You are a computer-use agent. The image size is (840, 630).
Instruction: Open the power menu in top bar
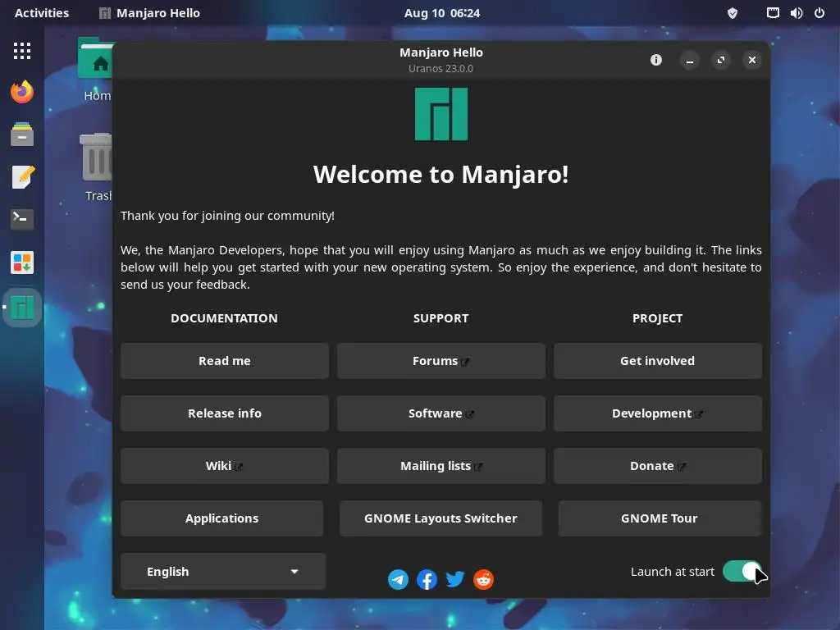click(819, 13)
